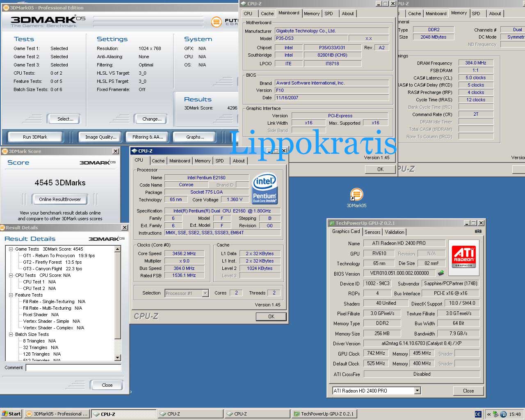525x420 pixels.
Task: Click the Driver Version field in GPU-Z
Action: pyautogui.click(x=422, y=343)
